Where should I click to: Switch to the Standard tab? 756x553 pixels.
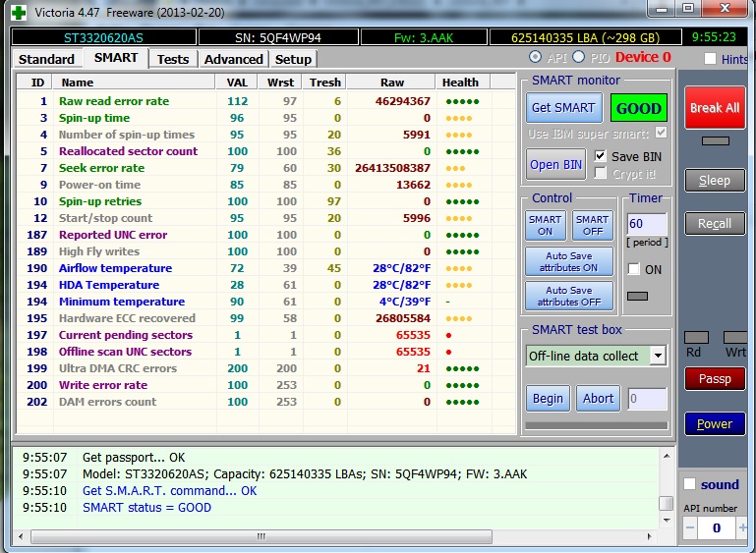[46, 59]
